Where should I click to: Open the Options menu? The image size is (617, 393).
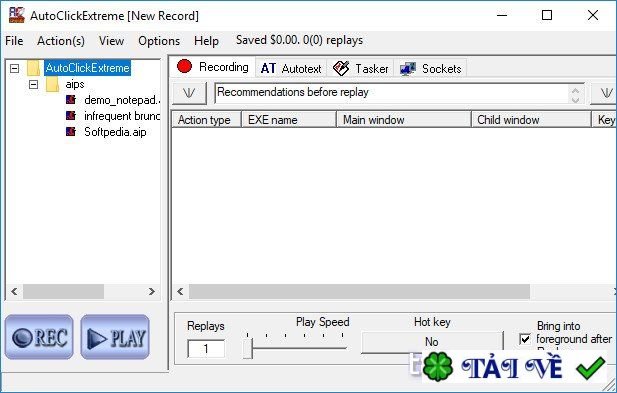[x=159, y=41]
